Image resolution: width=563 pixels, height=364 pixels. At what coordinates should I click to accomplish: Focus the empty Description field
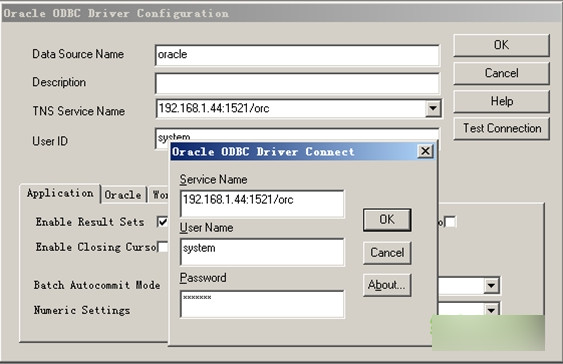(x=297, y=83)
